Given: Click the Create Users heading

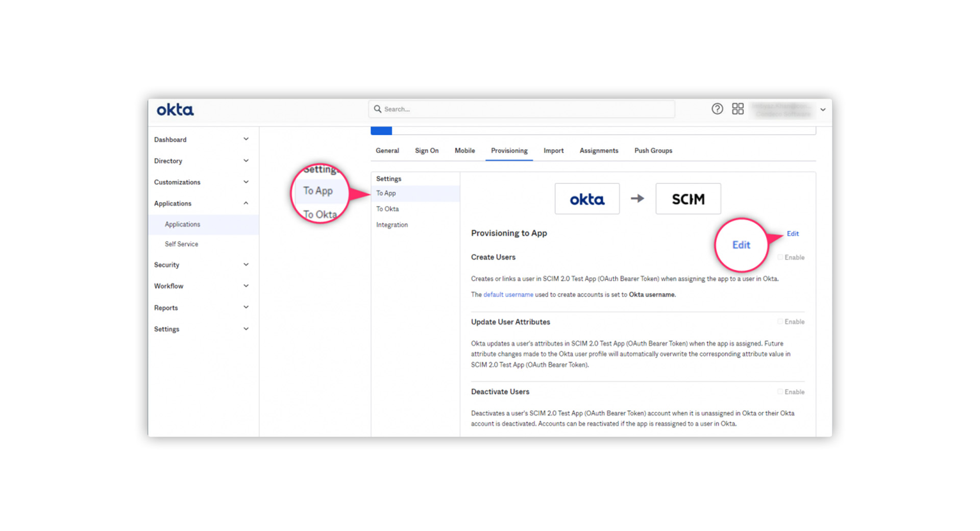Looking at the screenshot, I should click(493, 257).
